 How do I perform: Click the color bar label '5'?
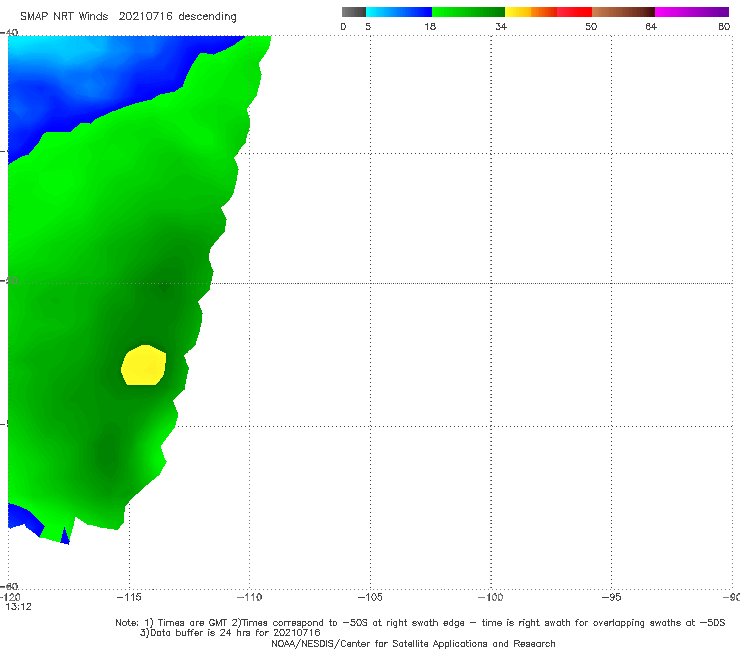[368, 26]
